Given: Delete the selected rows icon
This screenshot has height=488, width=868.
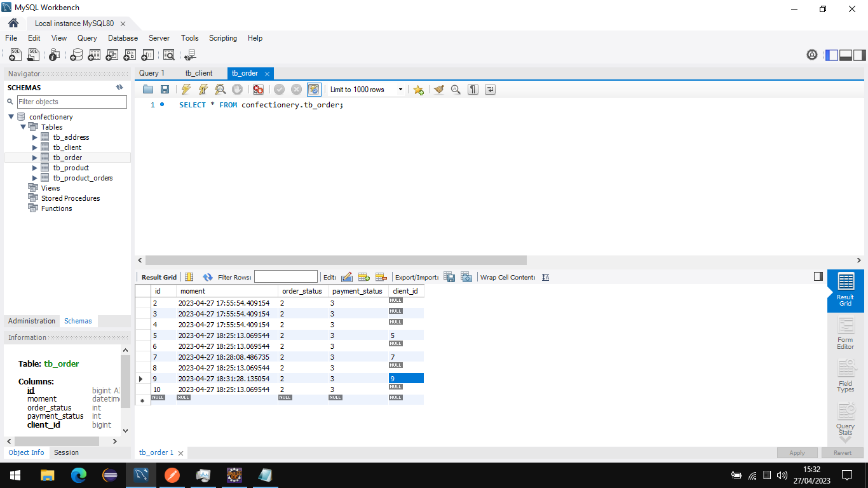Looking at the screenshot, I should coord(381,277).
